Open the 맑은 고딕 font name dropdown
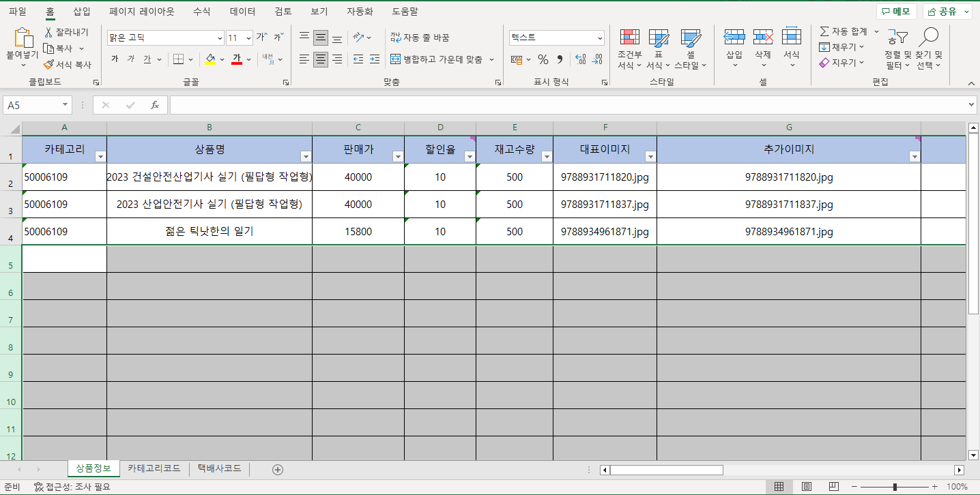 click(x=220, y=38)
